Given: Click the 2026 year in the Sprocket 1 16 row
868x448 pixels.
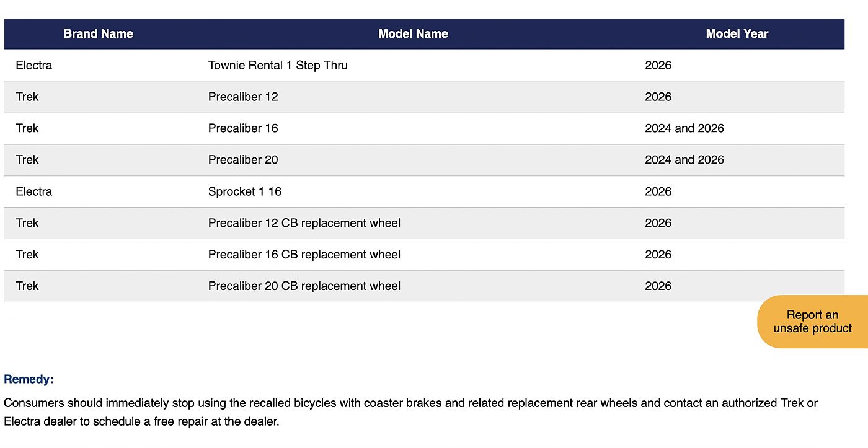Looking at the screenshot, I should [658, 191].
